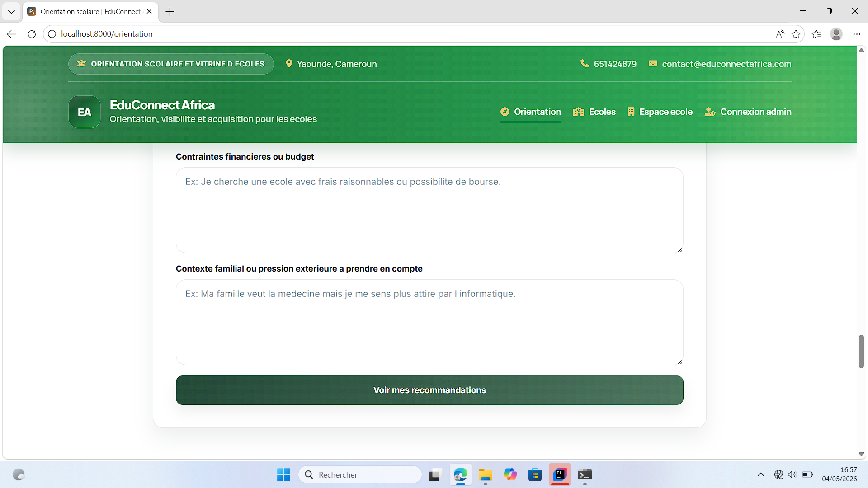This screenshot has height=488, width=868.
Task: Click the scrollbar down arrow
Action: click(x=861, y=454)
